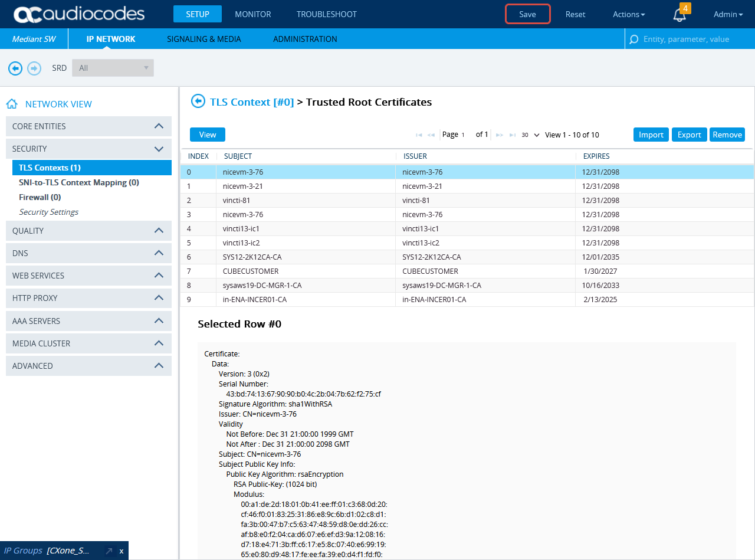Open the Actions dropdown menu
Screen dimensions: 755x560
629,14
